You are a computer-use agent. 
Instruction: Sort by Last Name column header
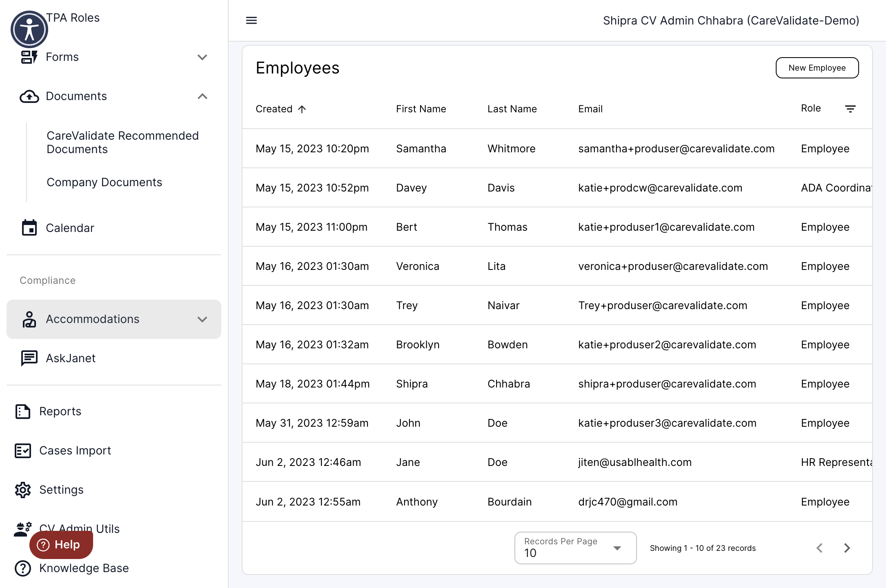tap(512, 109)
